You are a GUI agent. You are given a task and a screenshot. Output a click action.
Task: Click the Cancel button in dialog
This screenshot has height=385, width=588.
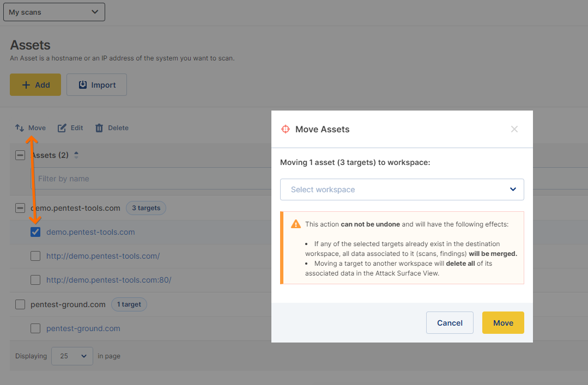(x=450, y=323)
